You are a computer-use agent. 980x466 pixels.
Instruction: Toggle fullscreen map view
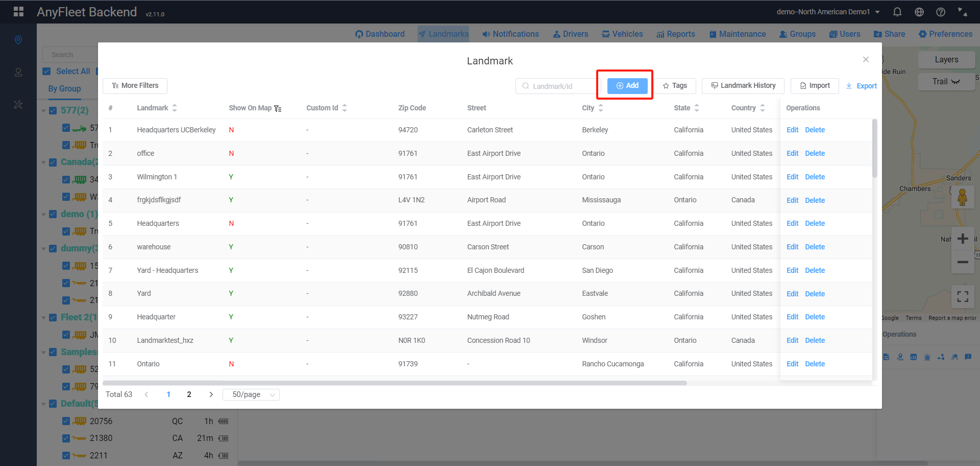[963, 296]
